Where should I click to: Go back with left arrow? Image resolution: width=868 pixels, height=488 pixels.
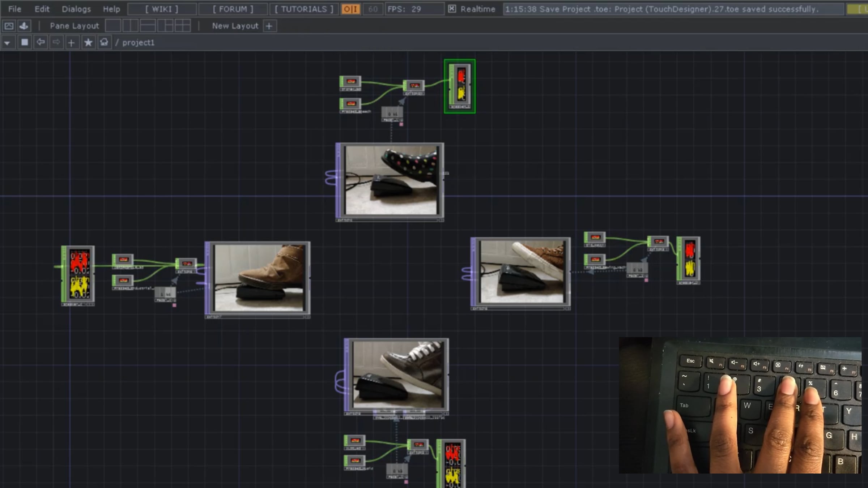pos(41,43)
